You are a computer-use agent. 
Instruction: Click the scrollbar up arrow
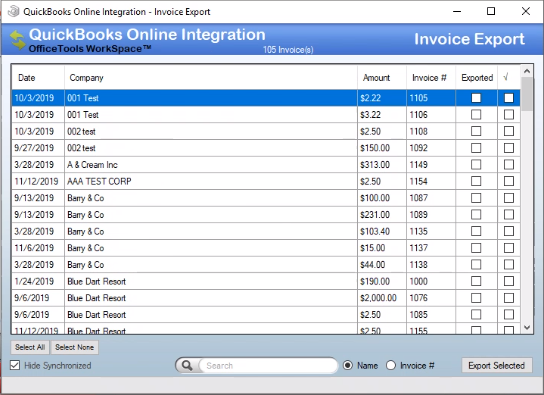[527, 71]
